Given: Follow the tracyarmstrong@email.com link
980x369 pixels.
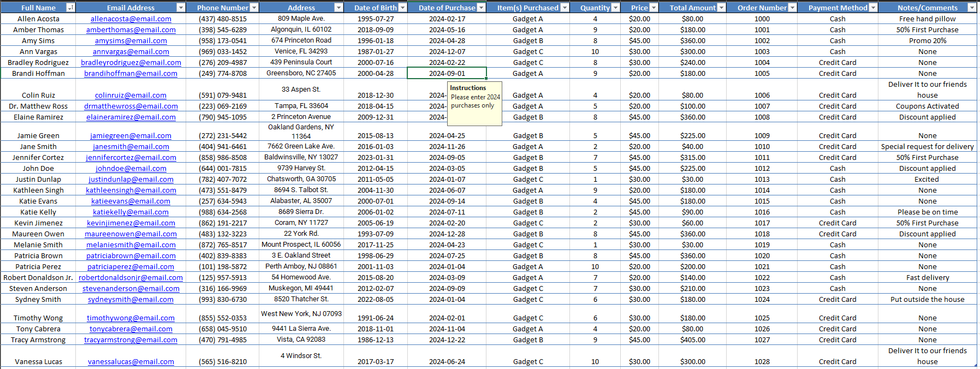Looking at the screenshot, I should 131,340.
